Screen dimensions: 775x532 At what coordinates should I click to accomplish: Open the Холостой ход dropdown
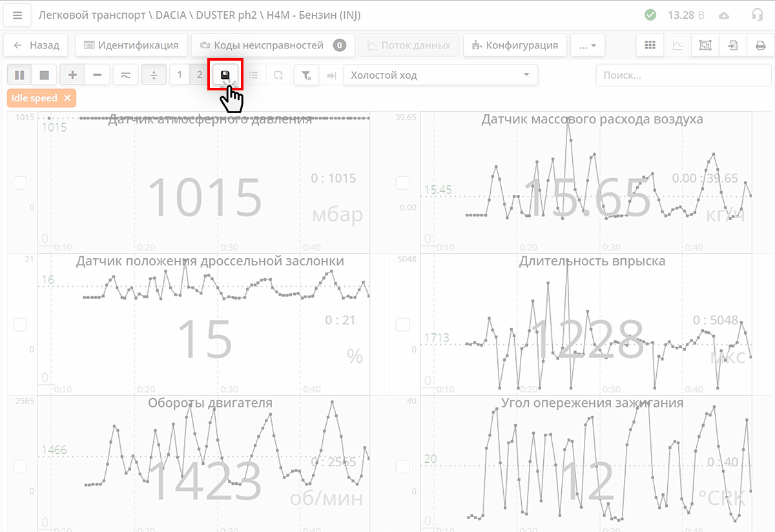point(441,75)
